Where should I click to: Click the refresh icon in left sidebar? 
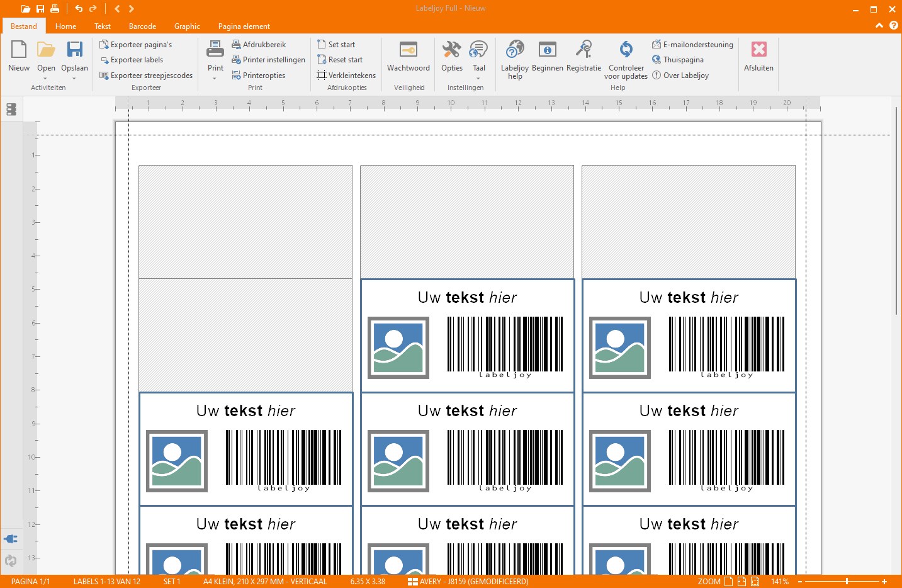tap(11, 560)
